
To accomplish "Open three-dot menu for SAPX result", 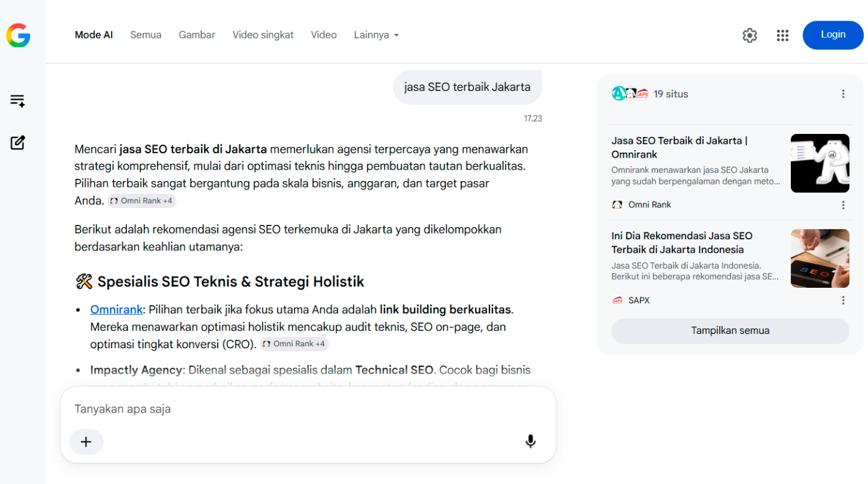I will click(x=843, y=300).
